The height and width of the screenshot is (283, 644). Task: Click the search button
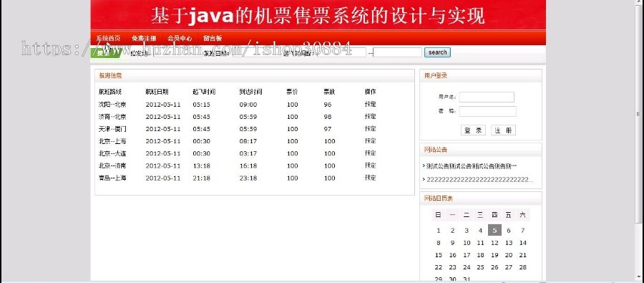[437, 52]
